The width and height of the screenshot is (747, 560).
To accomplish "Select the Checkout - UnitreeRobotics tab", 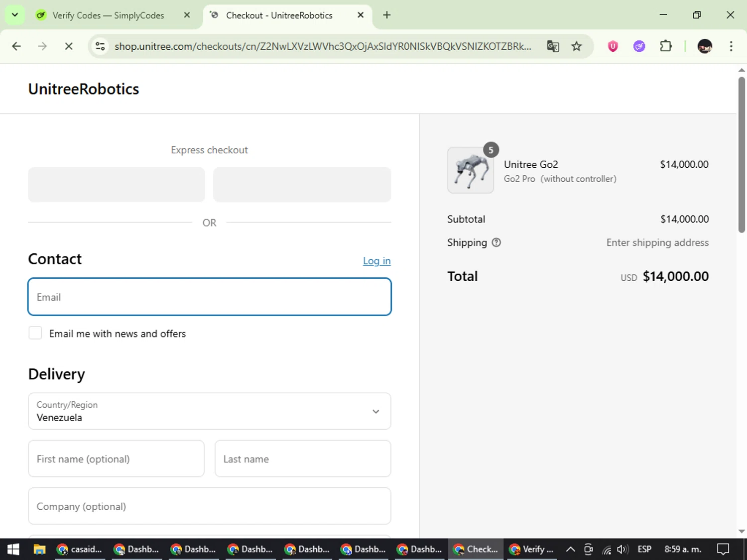I will (x=279, y=15).
